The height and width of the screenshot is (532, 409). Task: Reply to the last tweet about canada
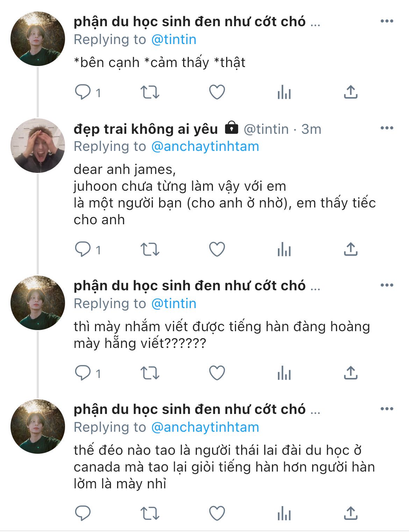[x=83, y=513]
